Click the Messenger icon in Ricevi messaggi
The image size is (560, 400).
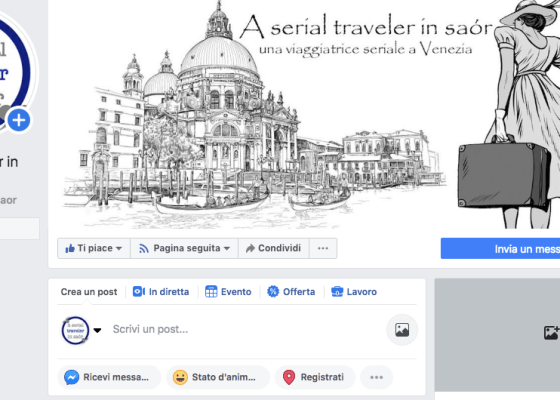[x=71, y=377]
